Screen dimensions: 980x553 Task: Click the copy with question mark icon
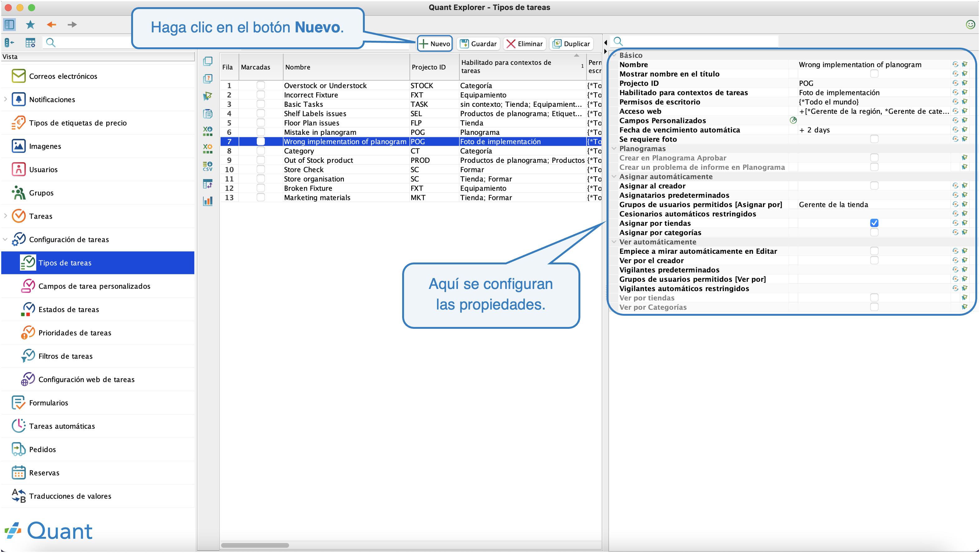[208, 79]
